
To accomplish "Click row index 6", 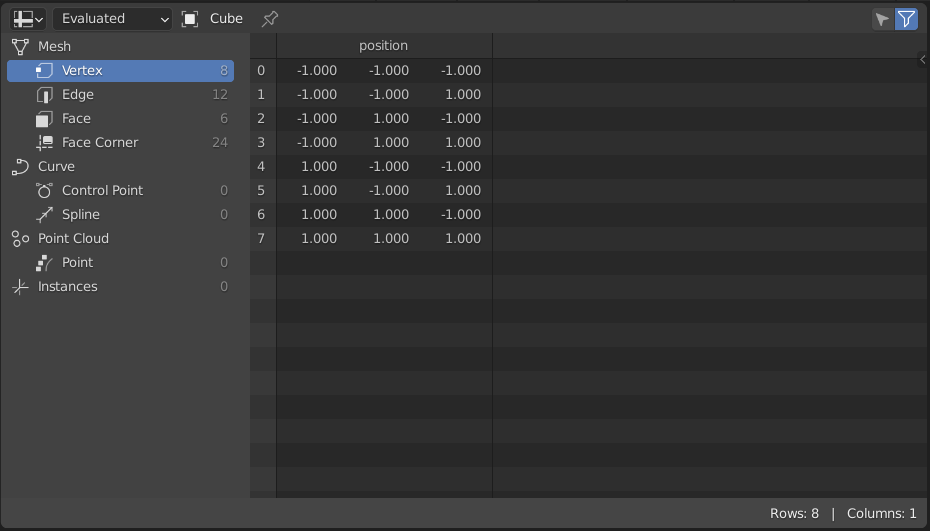I will coord(261,214).
